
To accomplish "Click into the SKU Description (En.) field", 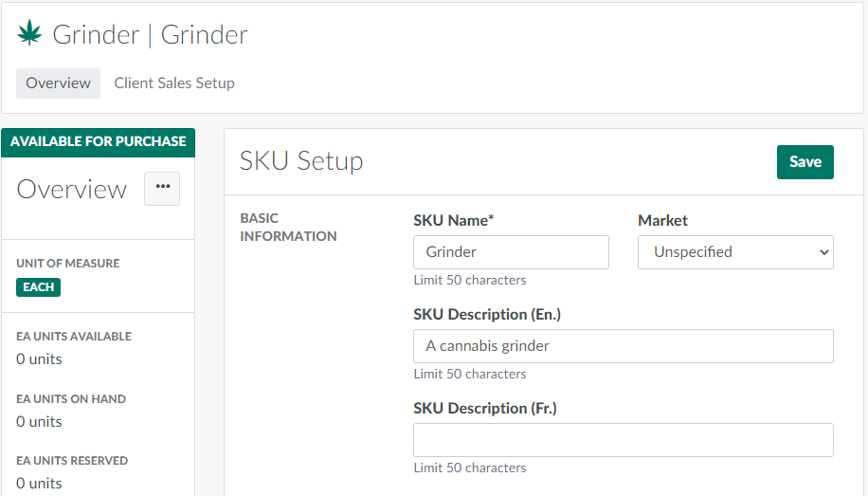I will [623, 346].
